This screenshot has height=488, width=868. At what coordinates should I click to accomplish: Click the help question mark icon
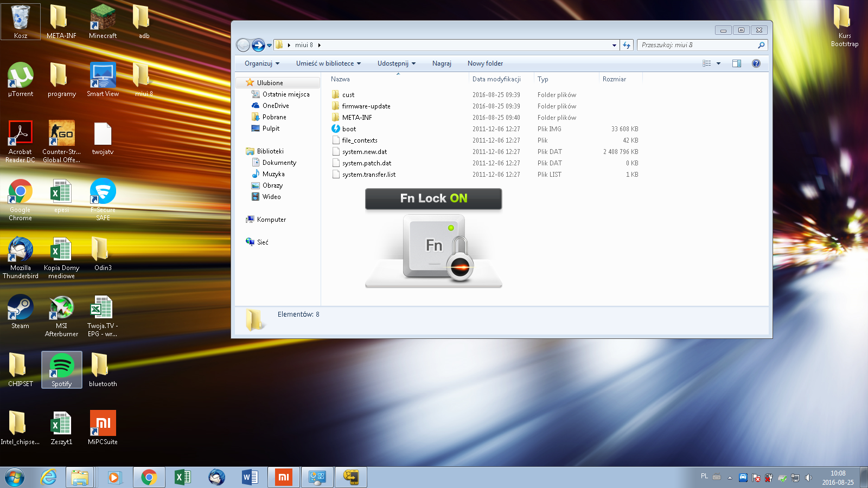[x=756, y=63]
